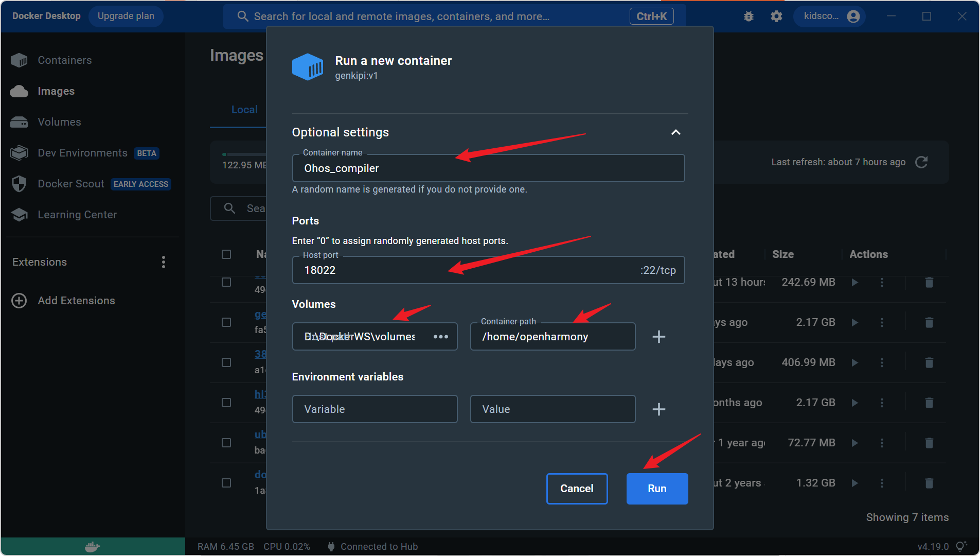The image size is (980, 556).
Task: Collapse the Optional settings section
Action: point(676,132)
